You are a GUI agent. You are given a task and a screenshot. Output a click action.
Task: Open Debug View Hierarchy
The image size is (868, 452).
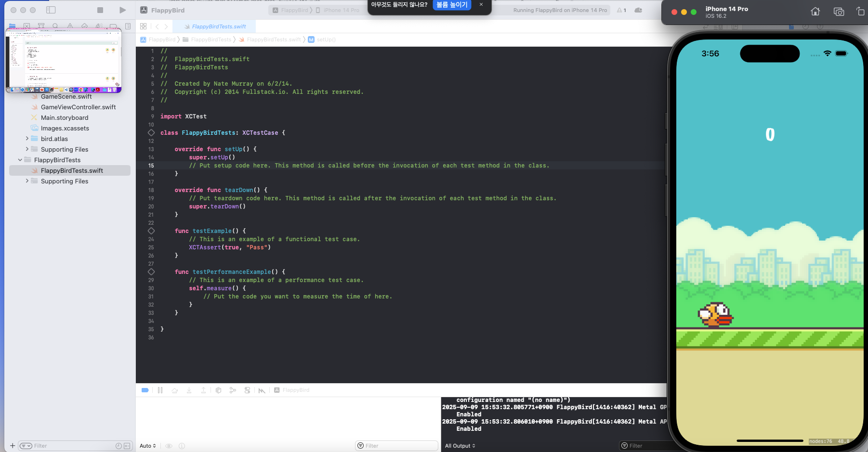(x=218, y=390)
